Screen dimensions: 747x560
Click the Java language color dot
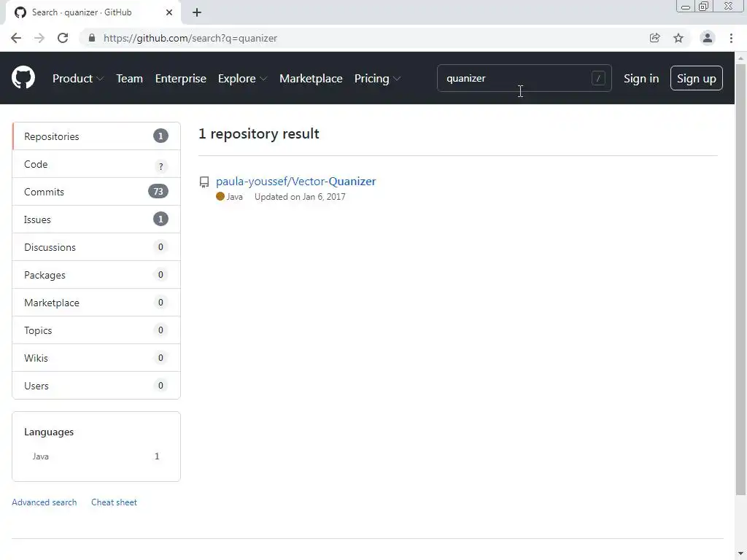click(x=220, y=196)
